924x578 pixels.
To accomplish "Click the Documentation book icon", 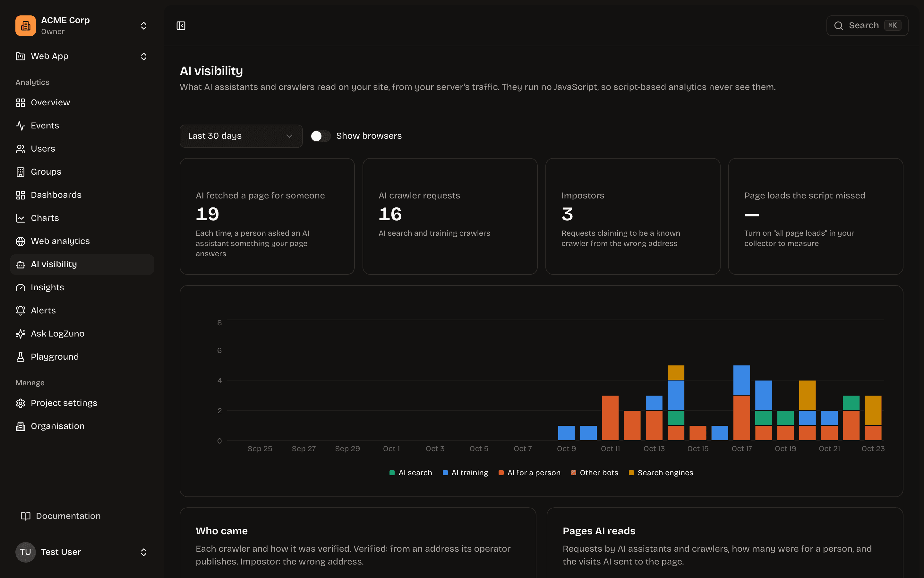I will coord(26,516).
